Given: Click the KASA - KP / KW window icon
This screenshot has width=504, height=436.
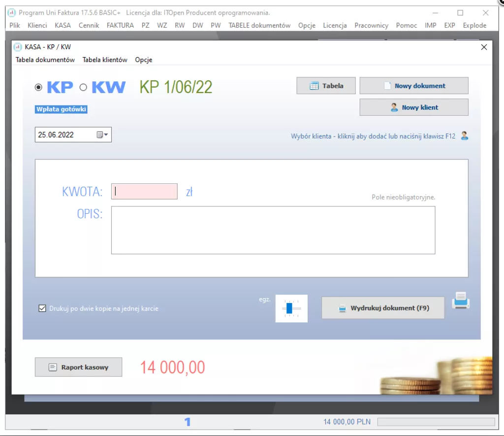Looking at the screenshot, I should (18, 47).
